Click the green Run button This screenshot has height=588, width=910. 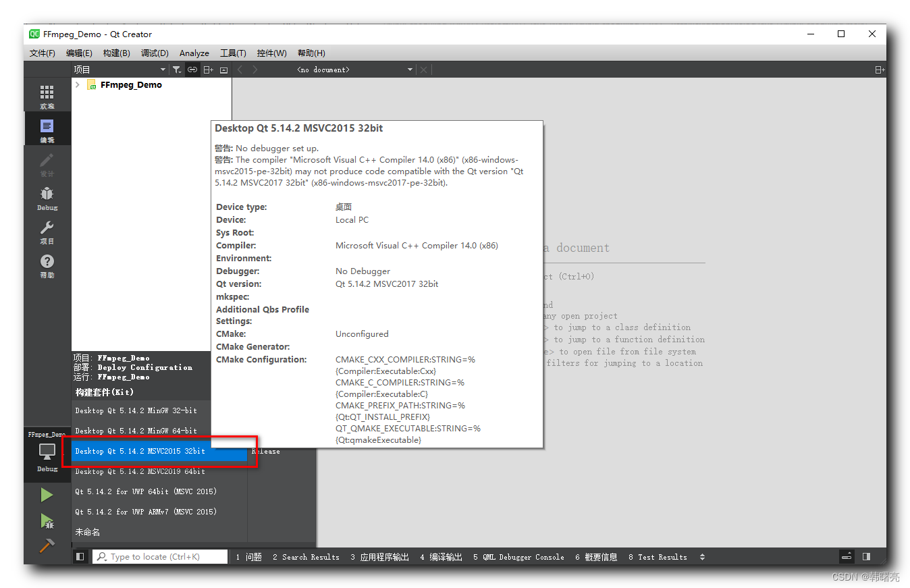pyautogui.click(x=47, y=494)
